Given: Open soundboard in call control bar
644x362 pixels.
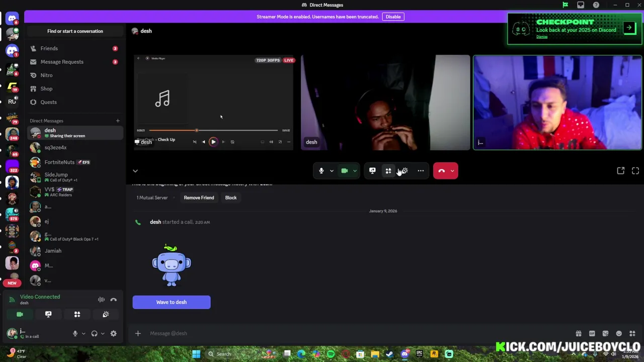Looking at the screenshot, I should click(x=405, y=171).
